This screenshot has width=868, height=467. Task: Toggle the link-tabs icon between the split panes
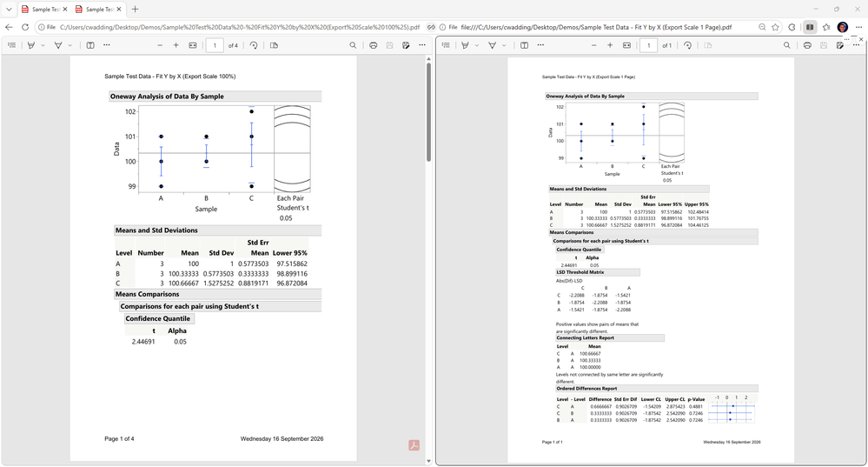(x=431, y=27)
